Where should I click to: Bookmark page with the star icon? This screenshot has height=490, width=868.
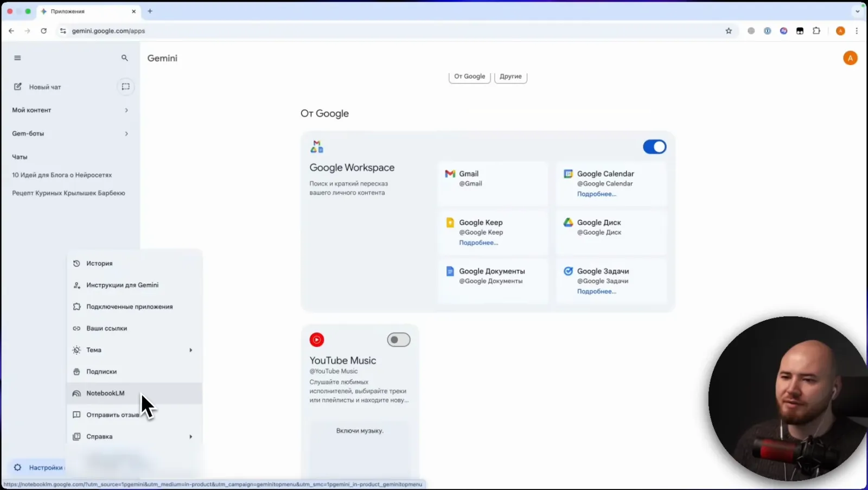[x=729, y=31]
